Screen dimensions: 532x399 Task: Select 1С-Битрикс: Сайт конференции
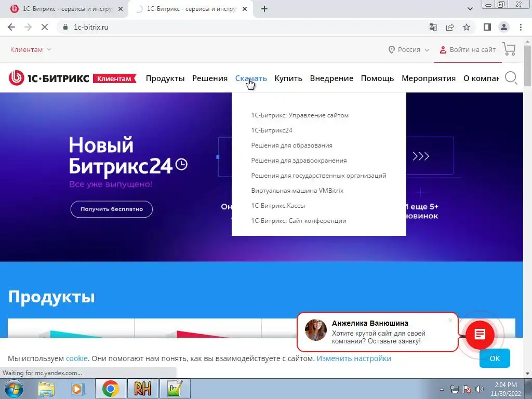pos(299,220)
